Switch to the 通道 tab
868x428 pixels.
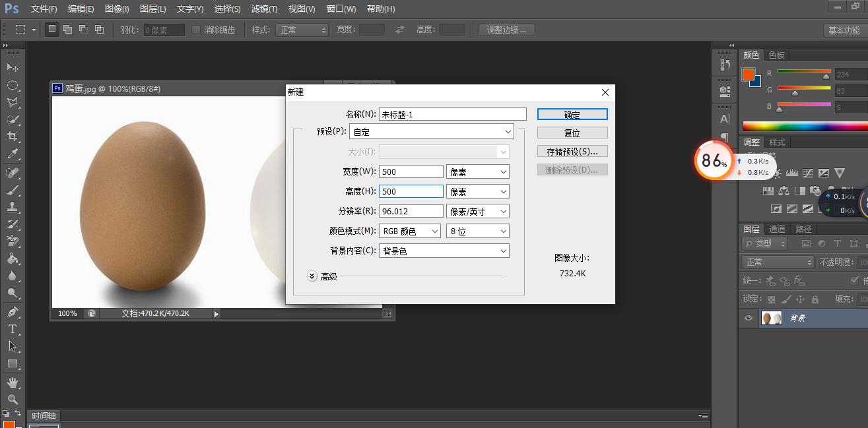pyautogui.click(x=777, y=229)
